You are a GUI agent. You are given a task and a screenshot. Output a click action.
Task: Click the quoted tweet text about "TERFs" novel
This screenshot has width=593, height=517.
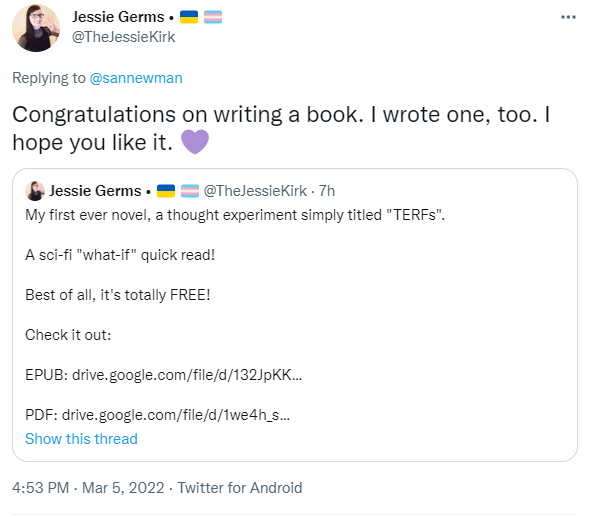coord(234,215)
